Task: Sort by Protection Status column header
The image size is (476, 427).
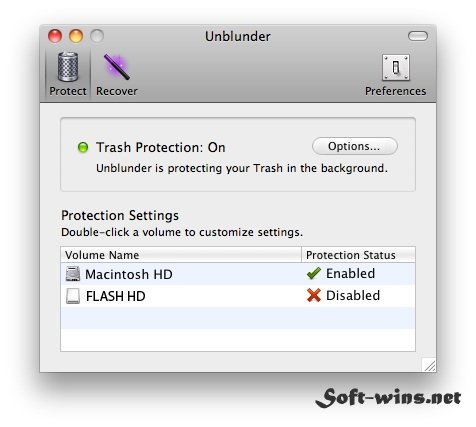Action: [358, 255]
